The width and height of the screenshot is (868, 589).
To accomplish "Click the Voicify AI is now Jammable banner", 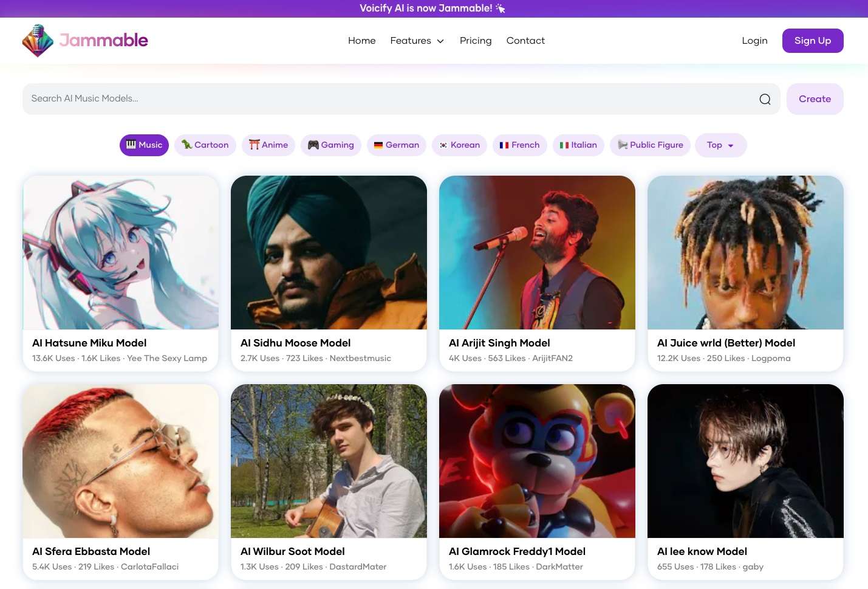I will point(432,9).
